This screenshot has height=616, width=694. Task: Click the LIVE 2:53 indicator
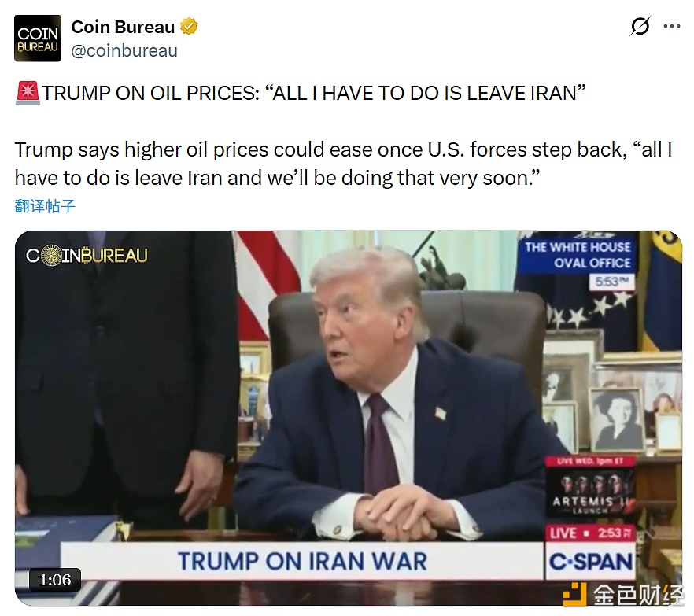(590, 533)
